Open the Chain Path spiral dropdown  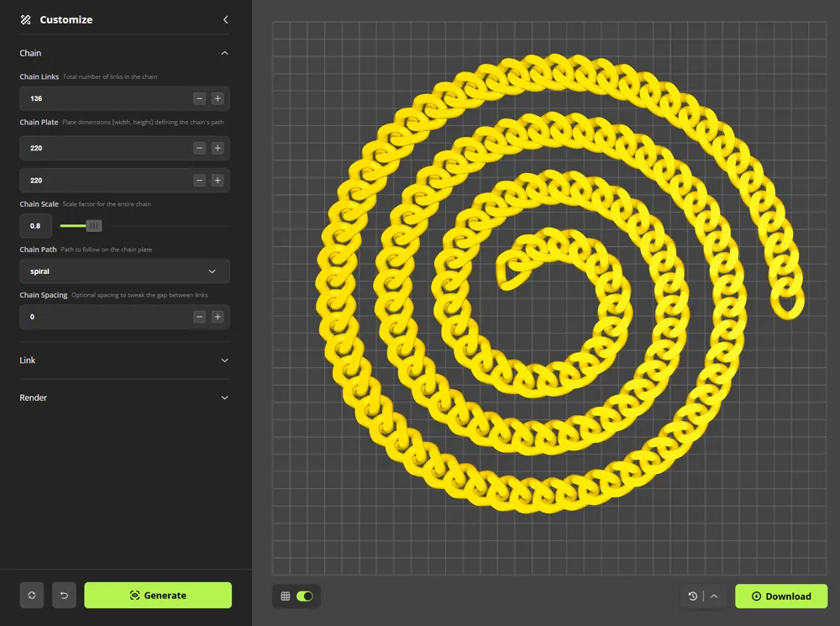click(x=124, y=271)
